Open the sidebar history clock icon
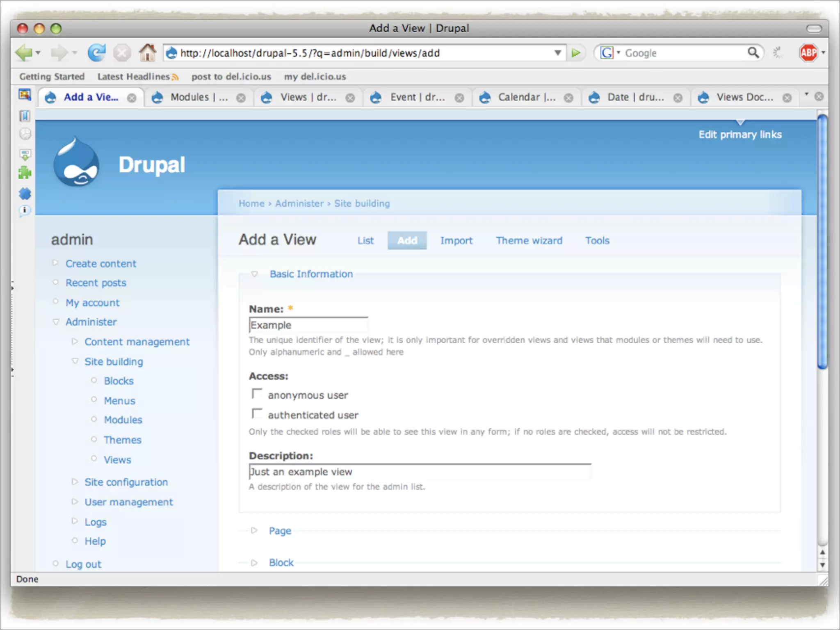The image size is (840, 630). 25,134
